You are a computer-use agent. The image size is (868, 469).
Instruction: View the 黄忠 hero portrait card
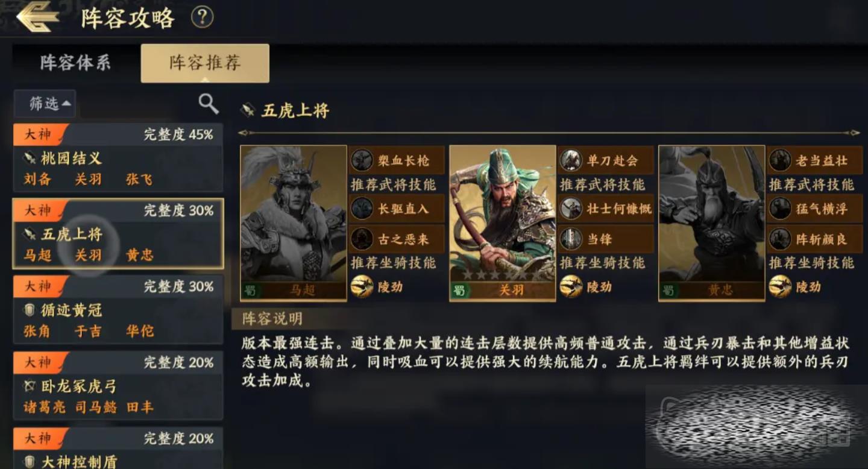click(x=712, y=223)
